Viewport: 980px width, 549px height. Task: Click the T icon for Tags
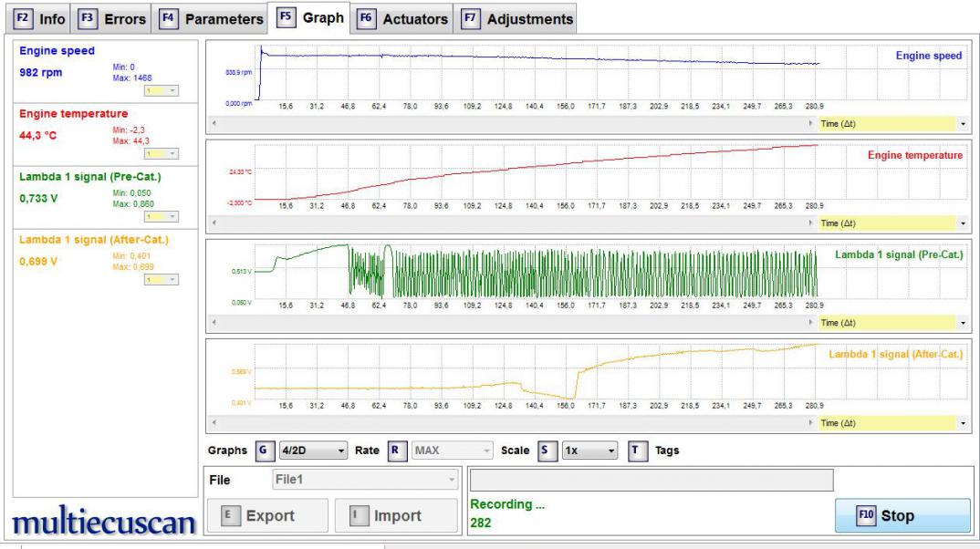(x=638, y=451)
